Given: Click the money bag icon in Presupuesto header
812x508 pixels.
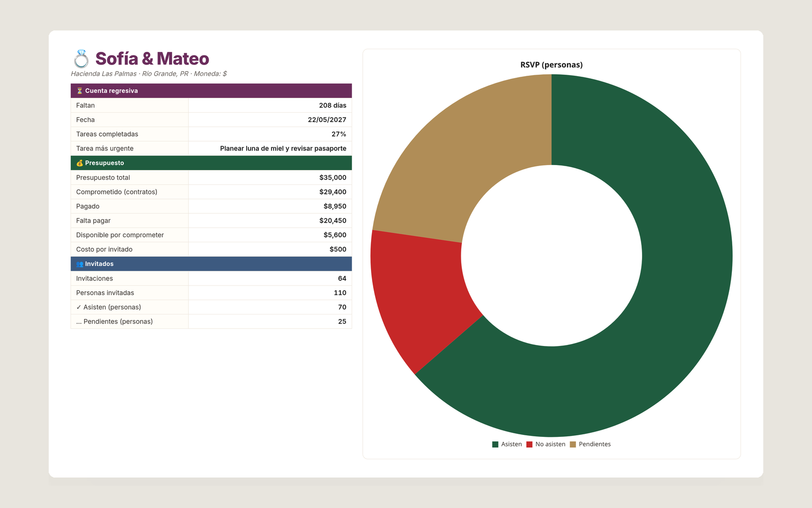Looking at the screenshot, I should tap(80, 163).
